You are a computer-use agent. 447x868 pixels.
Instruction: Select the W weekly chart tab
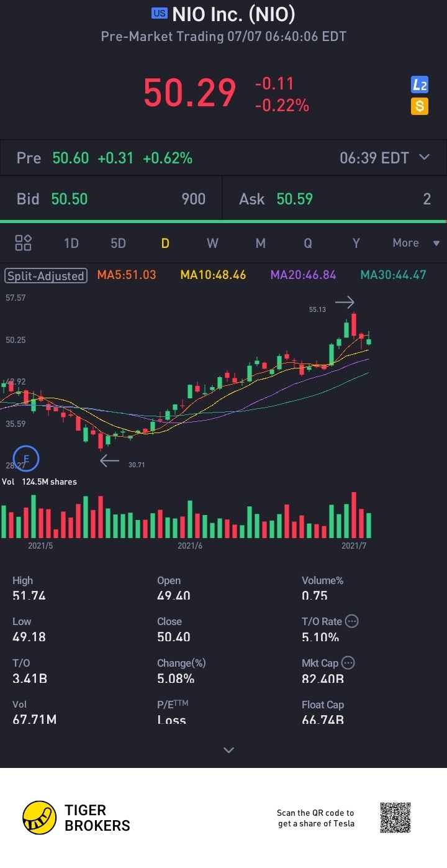click(212, 243)
